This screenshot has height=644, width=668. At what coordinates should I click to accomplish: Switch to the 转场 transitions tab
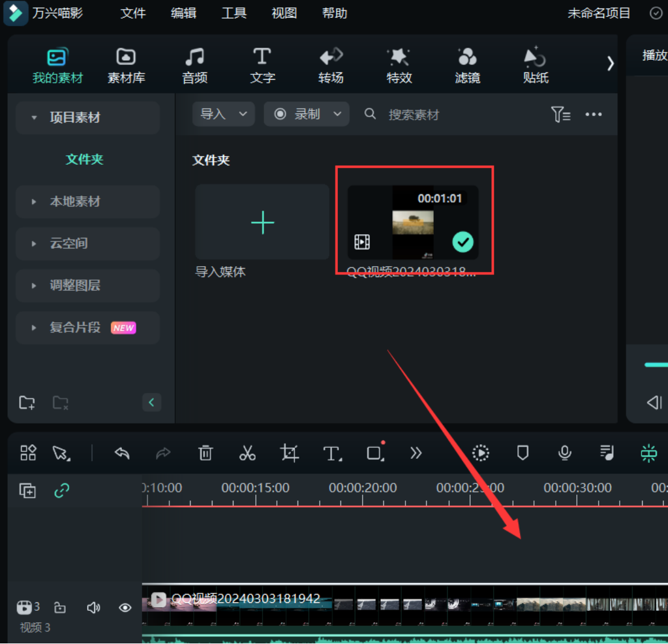point(331,66)
